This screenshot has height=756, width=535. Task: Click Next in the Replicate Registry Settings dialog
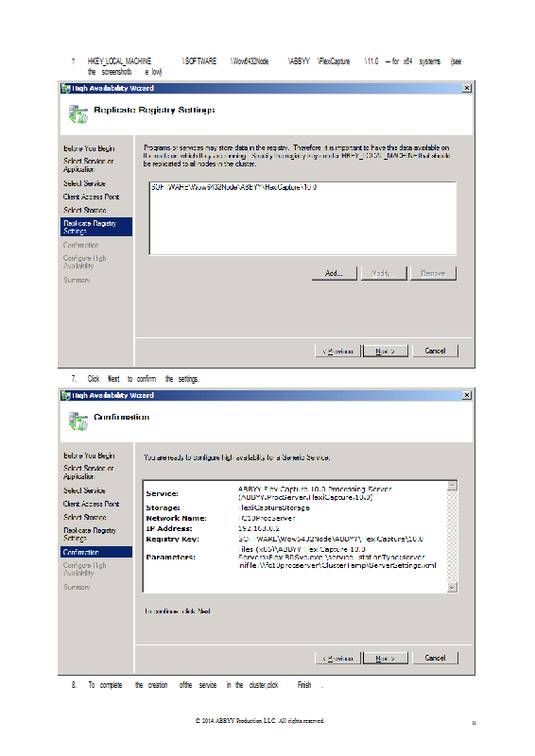pyautogui.click(x=385, y=351)
